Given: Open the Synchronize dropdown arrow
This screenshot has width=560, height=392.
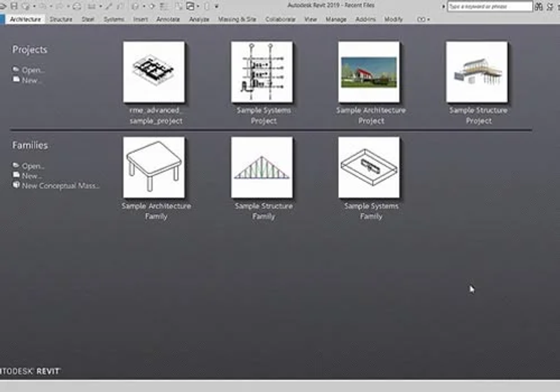Looking at the screenshot, I should [x=34, y=6].
